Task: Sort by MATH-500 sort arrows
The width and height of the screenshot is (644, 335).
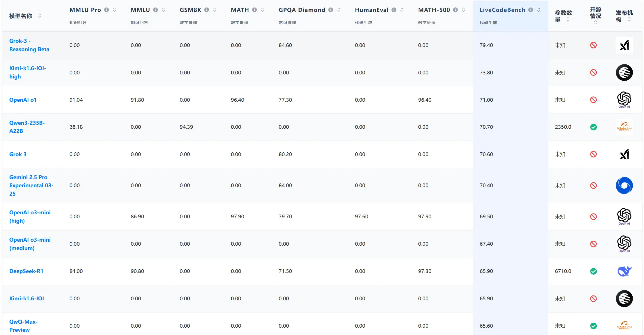Action: [464, 10]
